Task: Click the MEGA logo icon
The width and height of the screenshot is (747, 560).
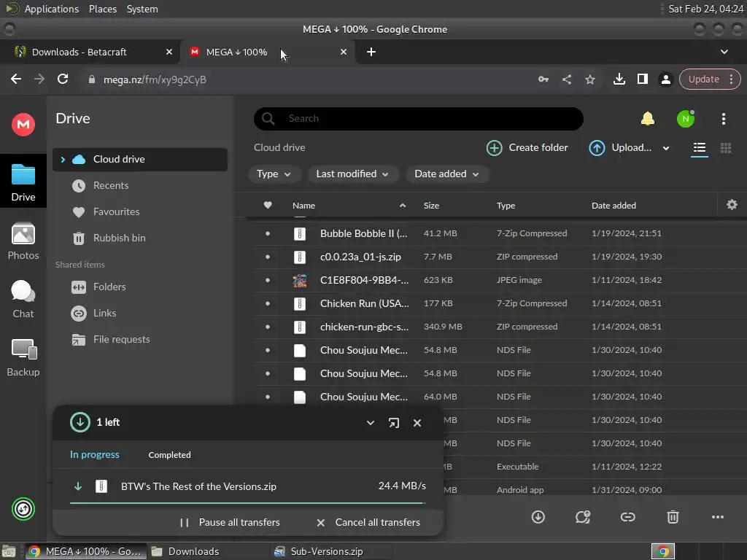Action: point(23,125)
